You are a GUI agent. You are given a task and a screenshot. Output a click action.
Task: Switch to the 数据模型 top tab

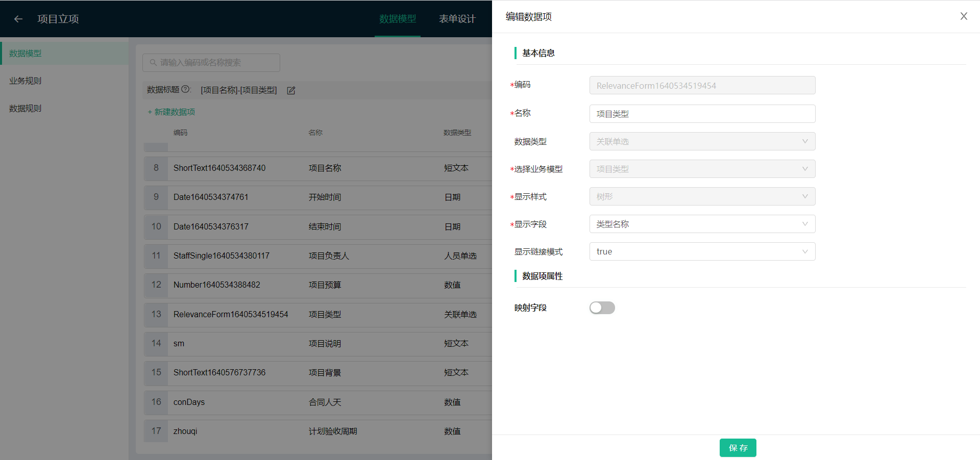pyautogui.click(x=398, y=19)
